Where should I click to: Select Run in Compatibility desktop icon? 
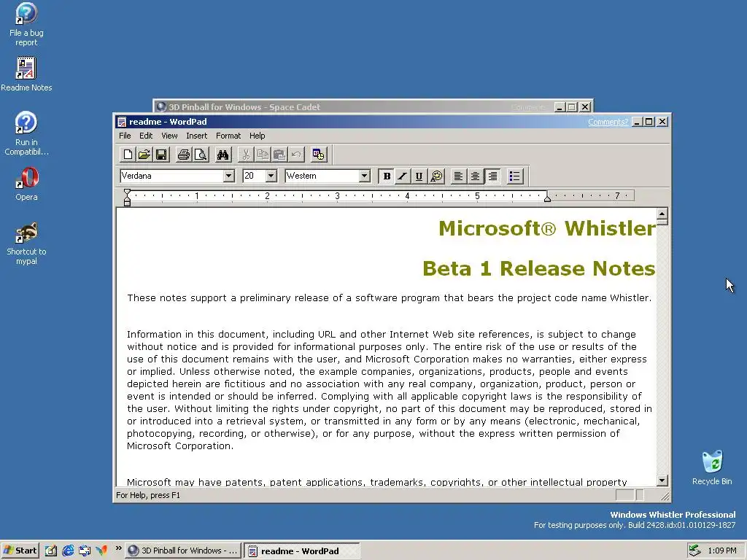(x=26, y=133)
